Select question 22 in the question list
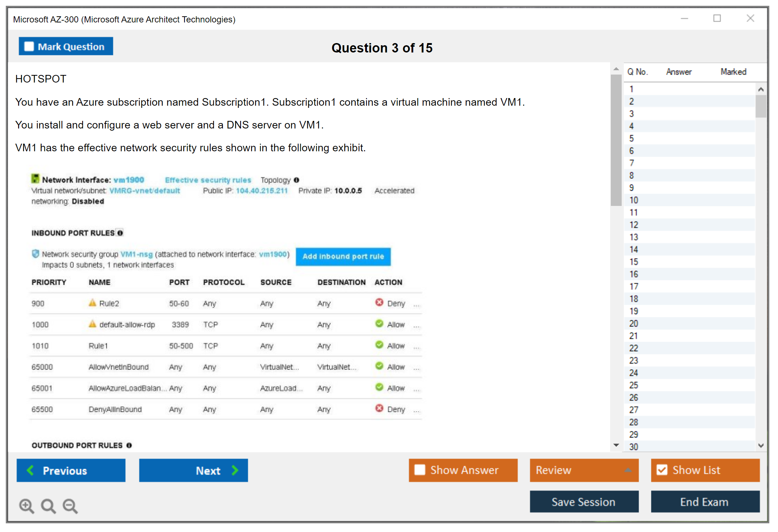Viewport: 778px width, 532px height. [634, 348]
